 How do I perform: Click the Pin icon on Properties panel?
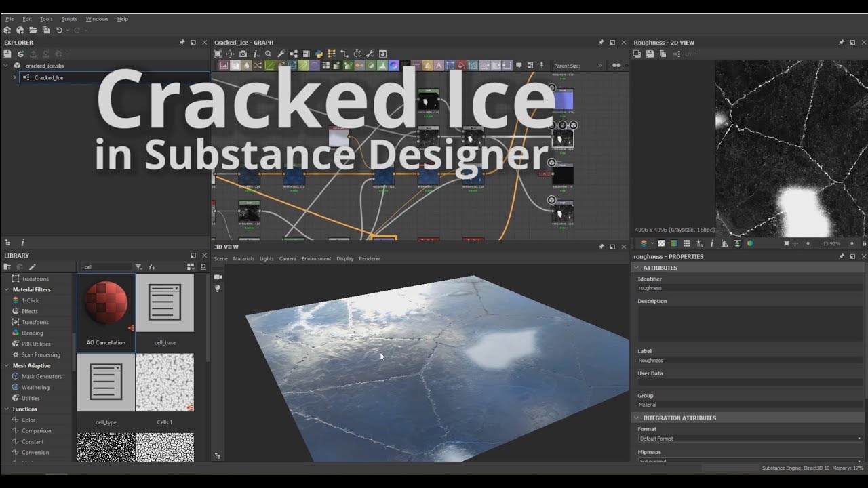pos(842,256)
